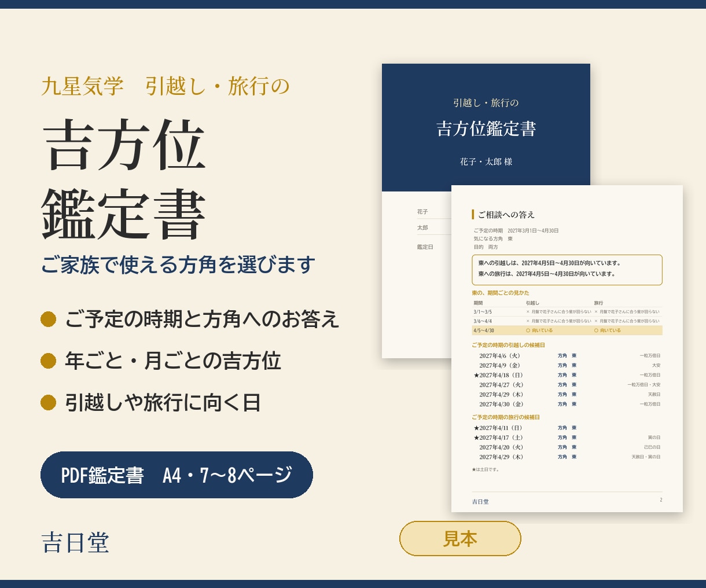Click the heading 東の、期間ごとの見かた
This screenshot has width=706, height=588.
pos(501,293)
